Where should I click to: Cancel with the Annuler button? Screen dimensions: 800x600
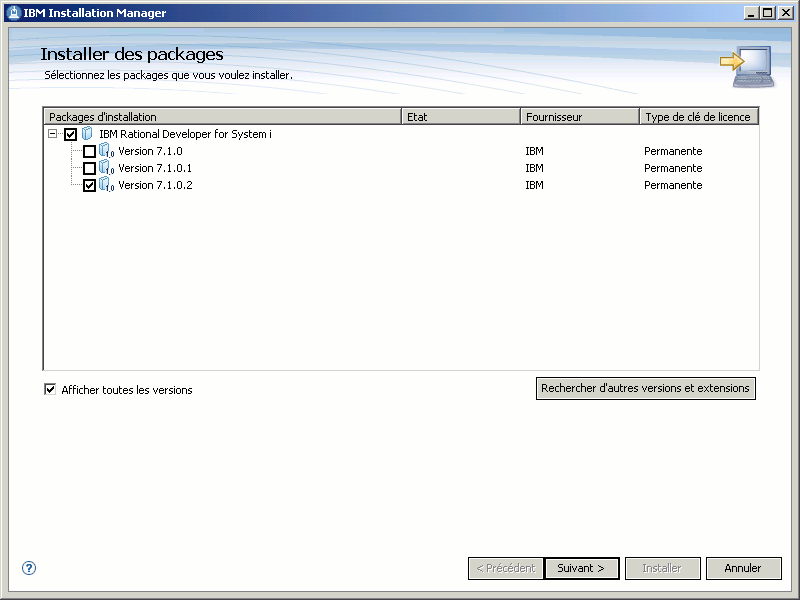(743, 568)
